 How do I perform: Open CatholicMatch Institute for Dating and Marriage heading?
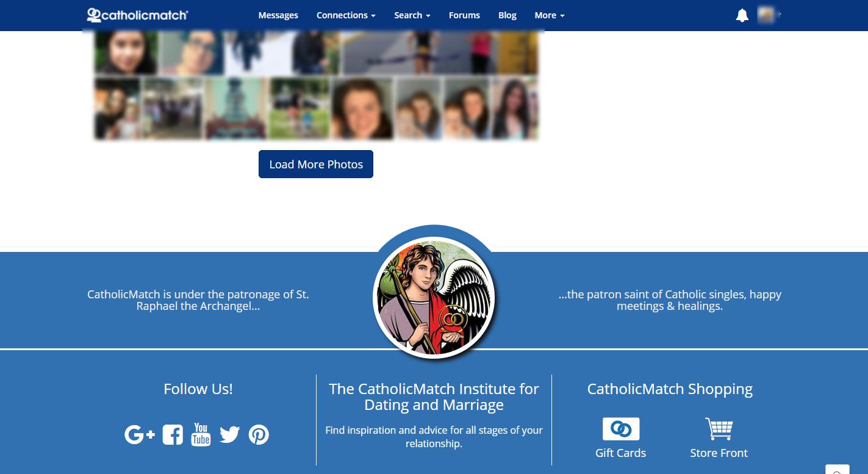(434, 397)
